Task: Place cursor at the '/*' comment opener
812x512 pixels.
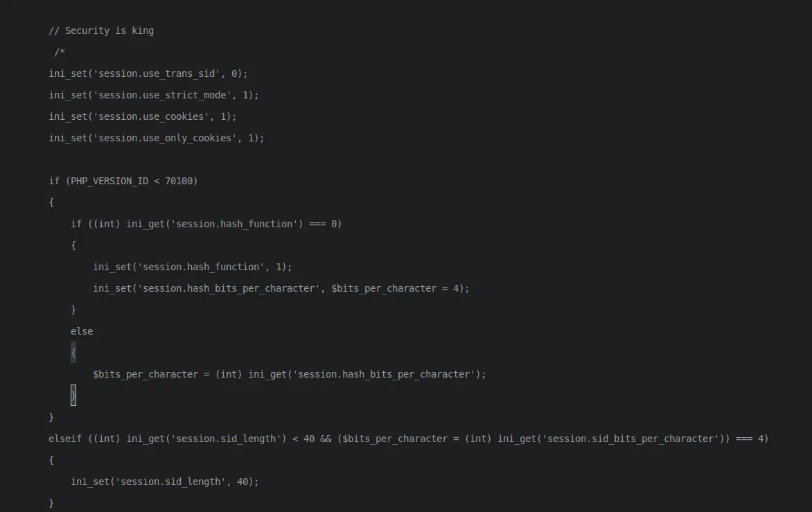Action: click(60, 52)
